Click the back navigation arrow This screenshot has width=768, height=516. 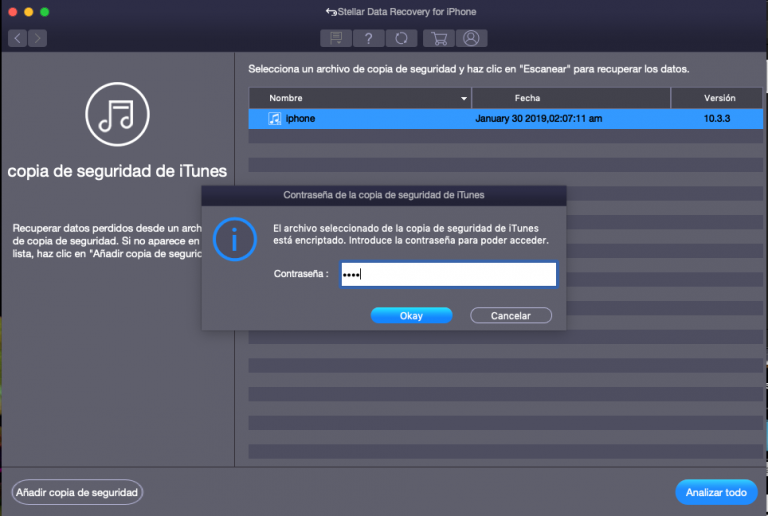tap(18, 38)
